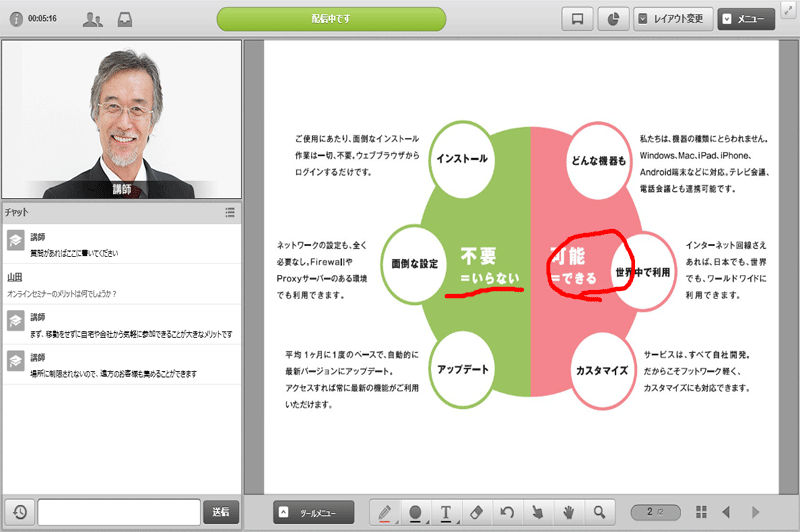
Task: Open the participants list icon
Action: point(93,19)
